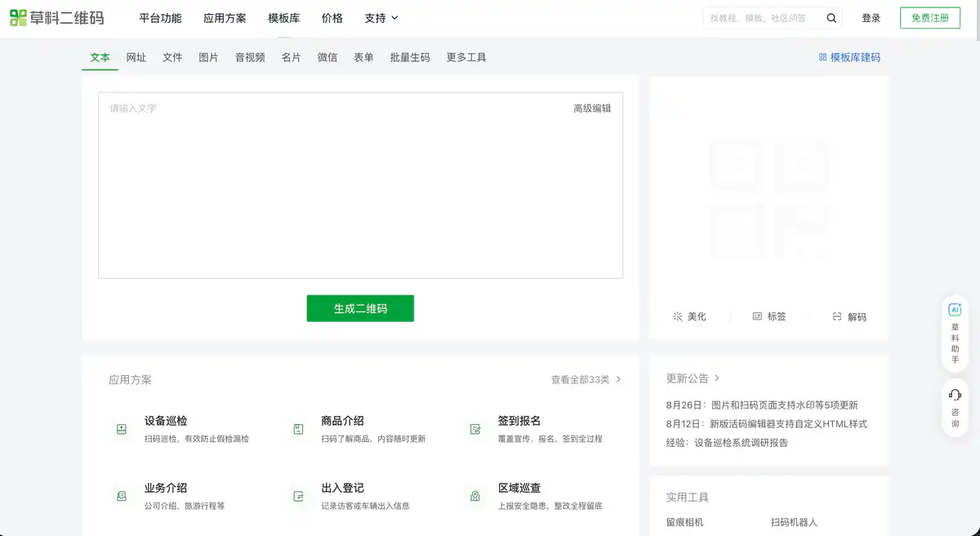Expand 查看全部33类 solutions list
The width and height of the screenshot is (980, 536).
[586, 379]
